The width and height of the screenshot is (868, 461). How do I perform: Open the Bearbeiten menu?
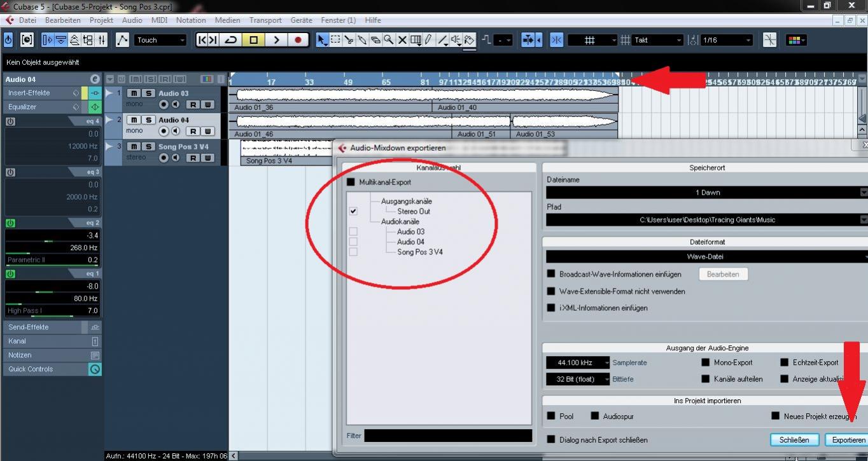tap(62, 20)
